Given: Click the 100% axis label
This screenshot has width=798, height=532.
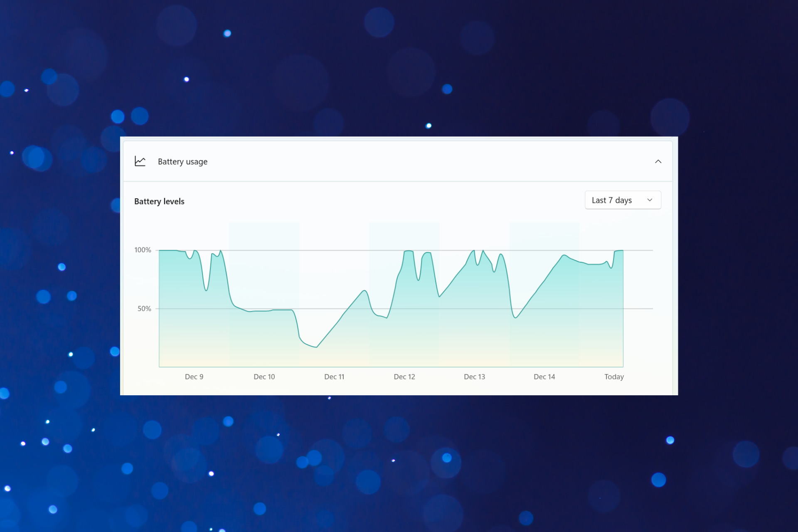Looking at the screenshot, I should [143, 250].
